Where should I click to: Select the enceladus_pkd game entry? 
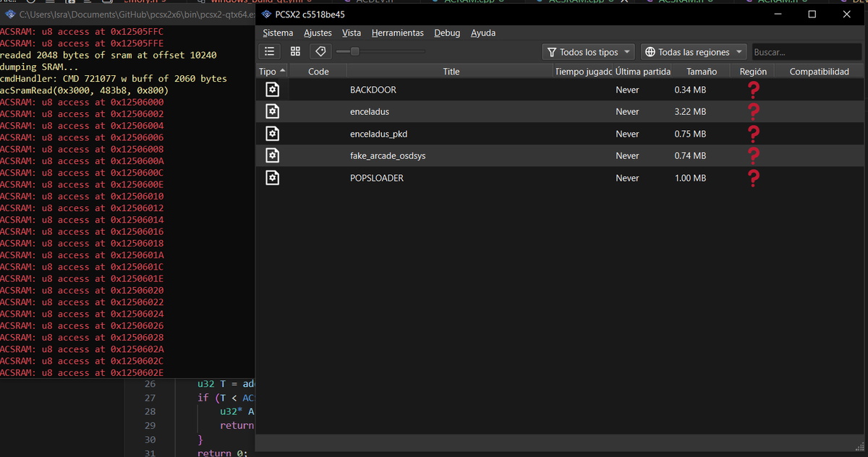(x=561, y=134)
